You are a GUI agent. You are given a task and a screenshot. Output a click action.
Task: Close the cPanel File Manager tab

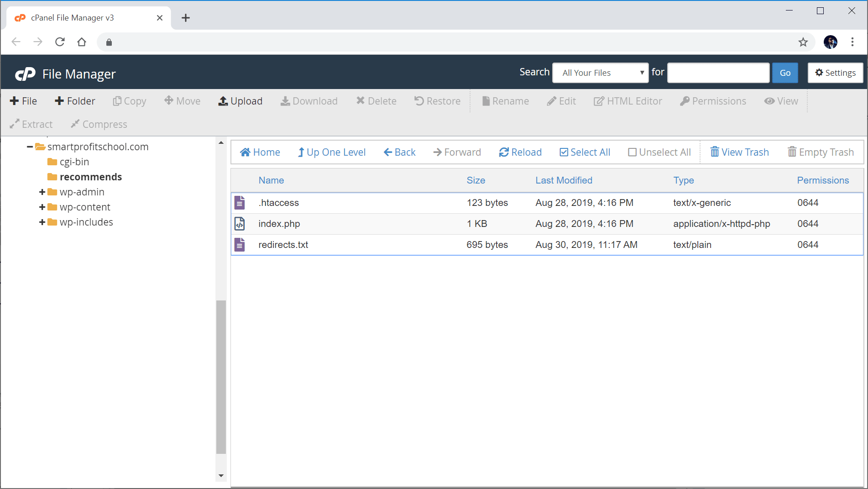160,18
